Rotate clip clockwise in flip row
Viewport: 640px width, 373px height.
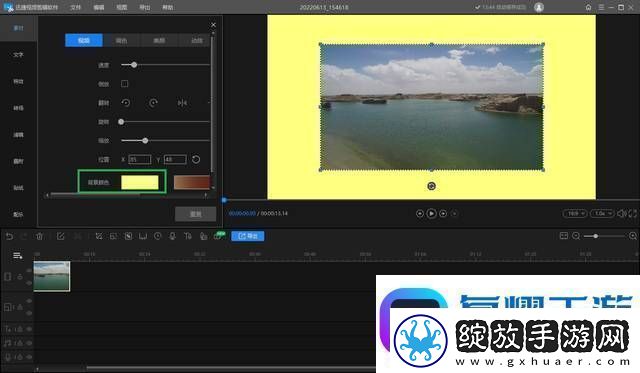coord(153,103)
